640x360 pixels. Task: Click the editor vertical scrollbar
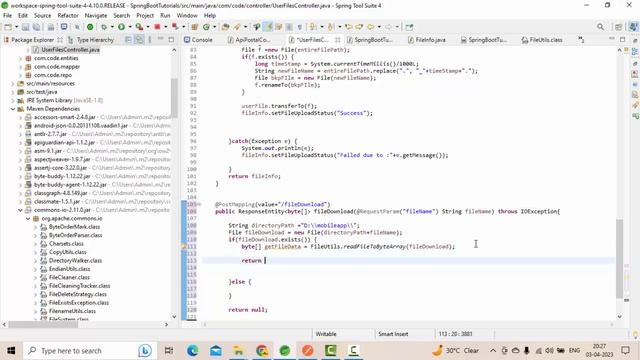[x=620, y=258]
